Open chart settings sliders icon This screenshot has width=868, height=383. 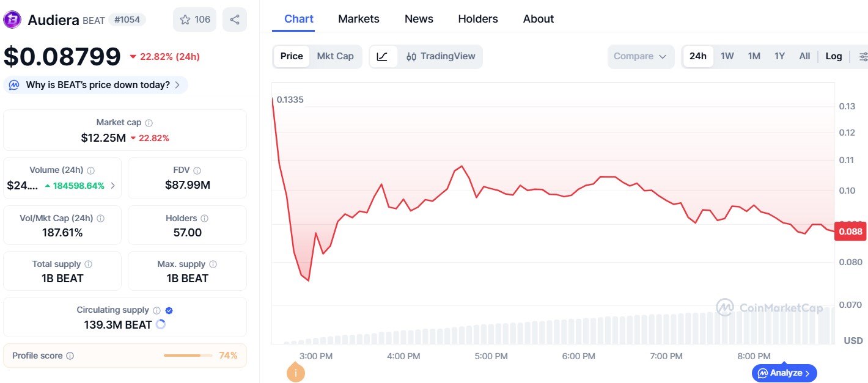pos(862,57)
